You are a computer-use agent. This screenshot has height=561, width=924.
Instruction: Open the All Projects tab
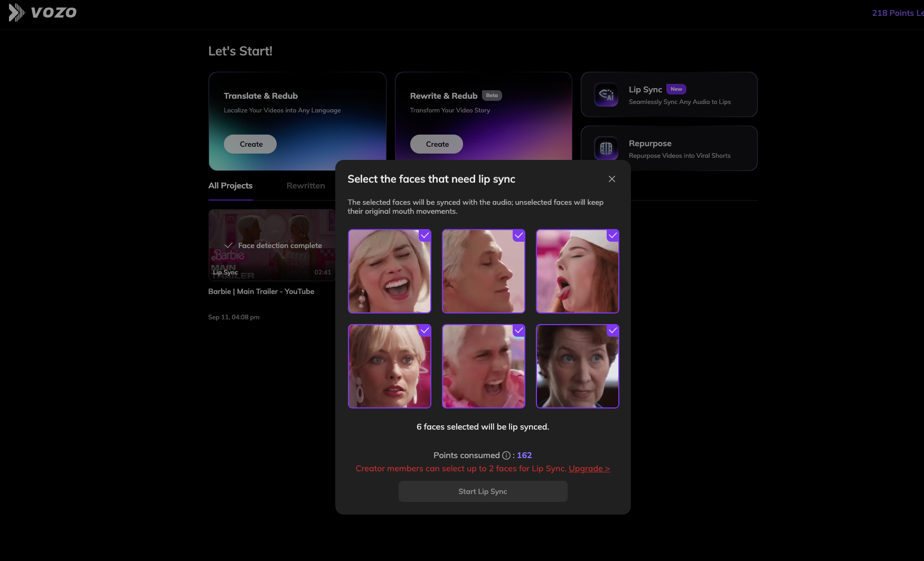click(x=230, y=185)
